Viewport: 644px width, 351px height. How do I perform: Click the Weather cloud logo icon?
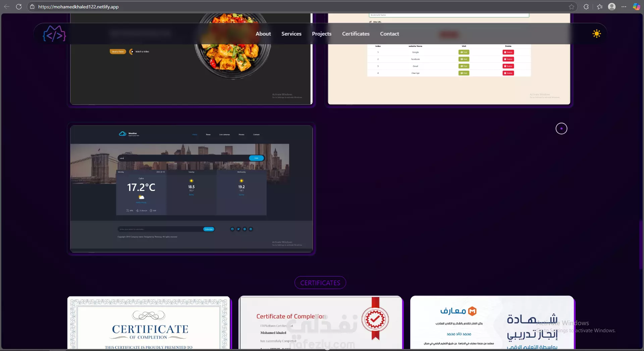pos(122,134)
